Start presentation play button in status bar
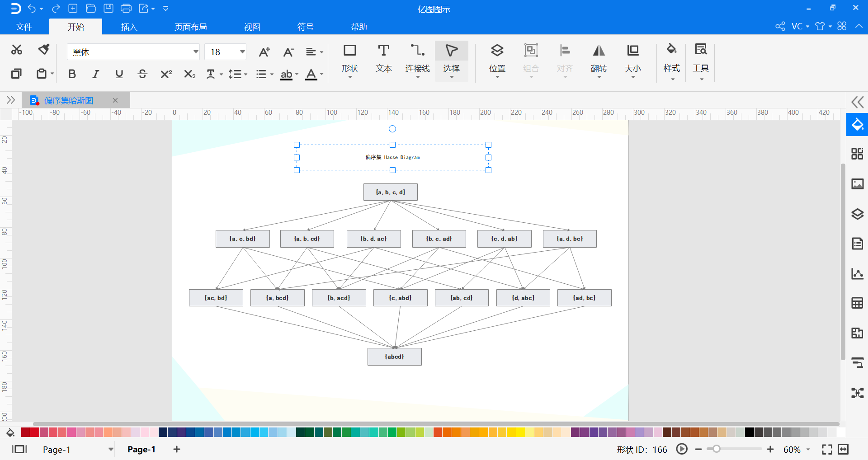The height and width of the screenshot is (460, 868). [682, 449]
